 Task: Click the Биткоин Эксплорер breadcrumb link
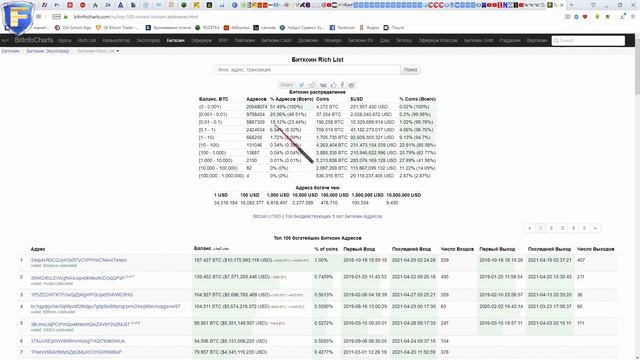point(48,51)
